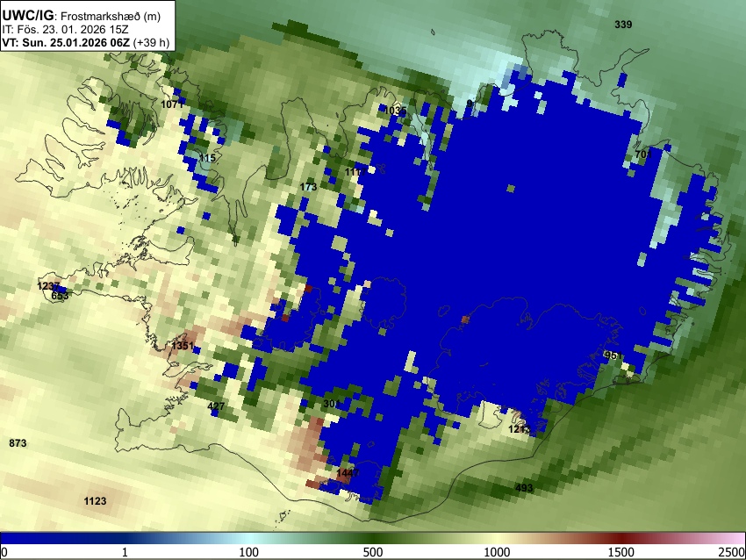Click the map value label '1123'
Viewport: 746px width, 560px height.
[95, 501]
